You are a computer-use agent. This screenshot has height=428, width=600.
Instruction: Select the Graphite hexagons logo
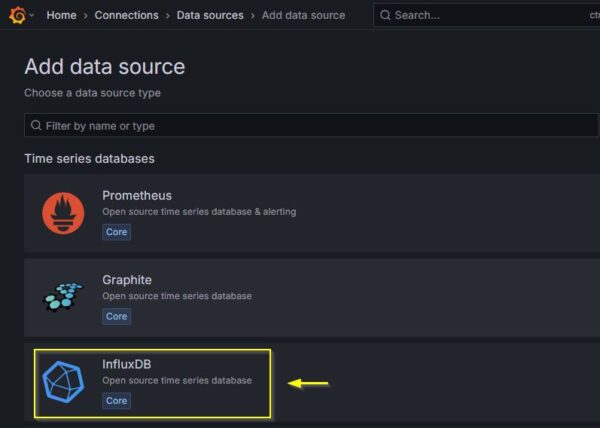pos(63,297)
